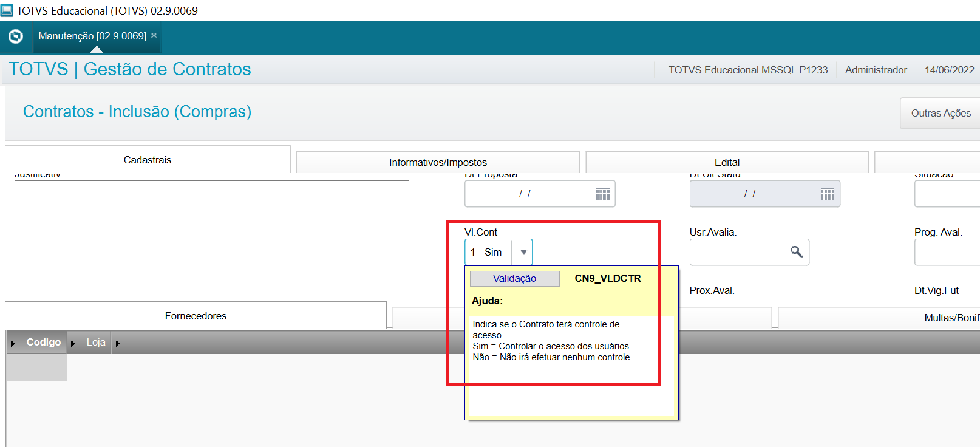The width and height of the screenshot is (980, 447).
Task: Open the Fornecedores tab
Action: point(196,316)
